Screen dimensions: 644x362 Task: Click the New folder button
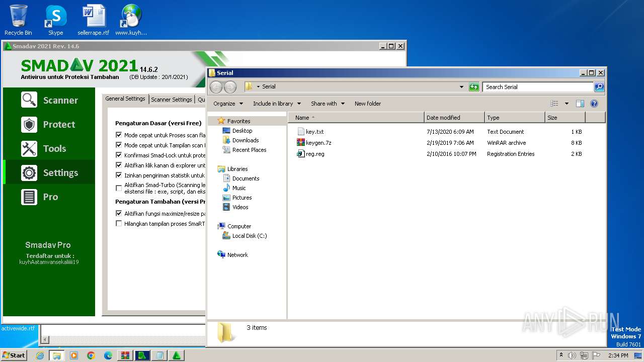coord(368,104)
